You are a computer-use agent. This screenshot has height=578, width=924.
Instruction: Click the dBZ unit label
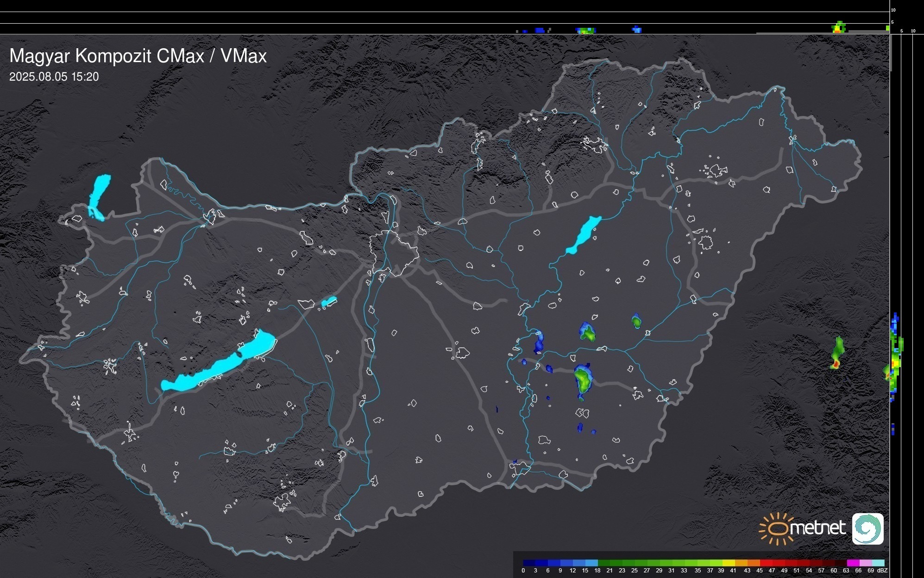(882, 571)
